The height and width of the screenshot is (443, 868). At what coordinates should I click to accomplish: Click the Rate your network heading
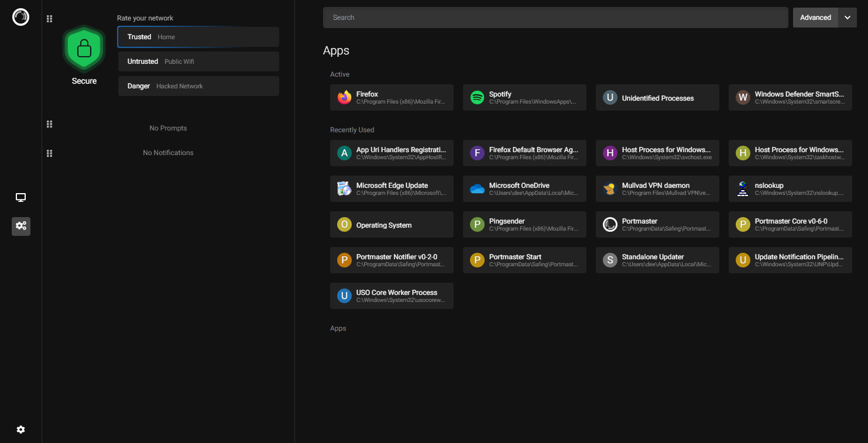pos(145,18)
